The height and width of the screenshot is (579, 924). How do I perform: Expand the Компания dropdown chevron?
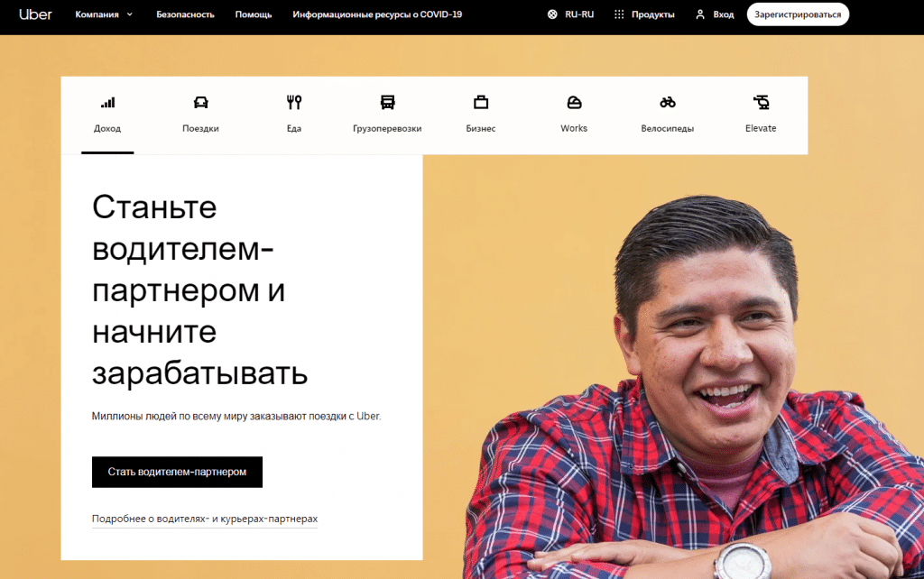(x=130, y=14)
